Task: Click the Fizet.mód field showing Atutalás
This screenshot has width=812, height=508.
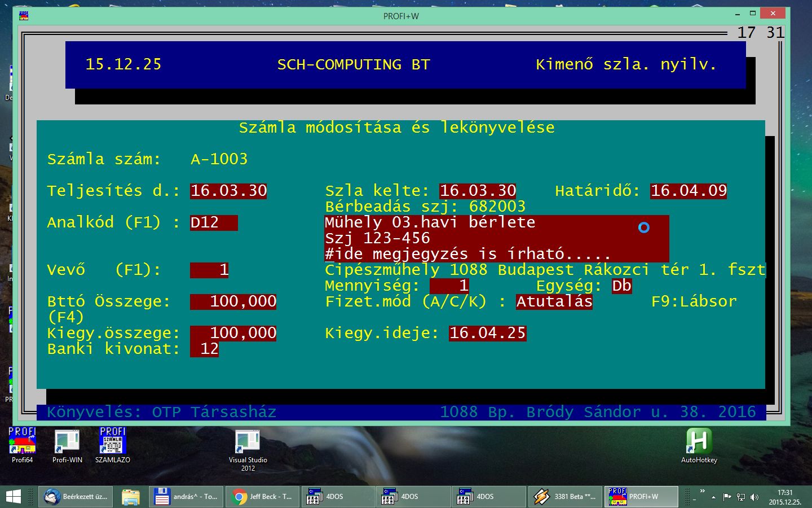Action: (554, 301)
